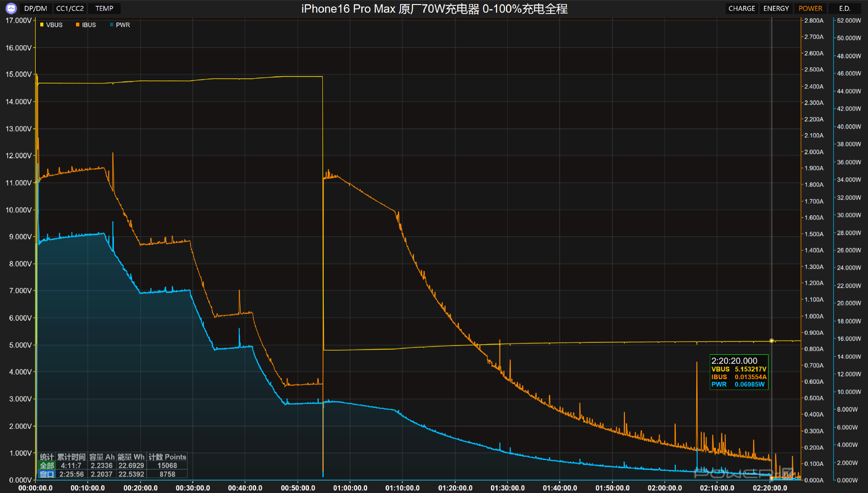Image resolution: width=868 pixels, height=493 pixels.
Task: Click the orange IBUS legend swatch
Action: (78, 25)
